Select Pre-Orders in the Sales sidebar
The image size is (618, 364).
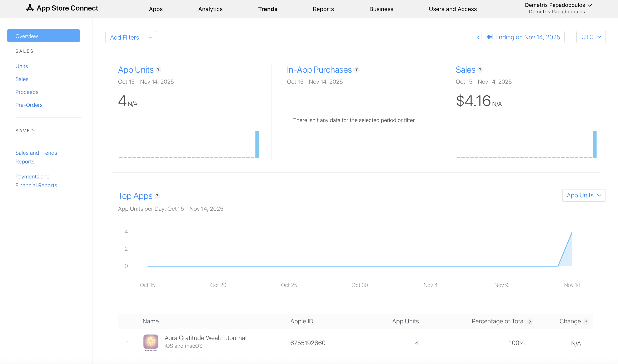(29, 105)
